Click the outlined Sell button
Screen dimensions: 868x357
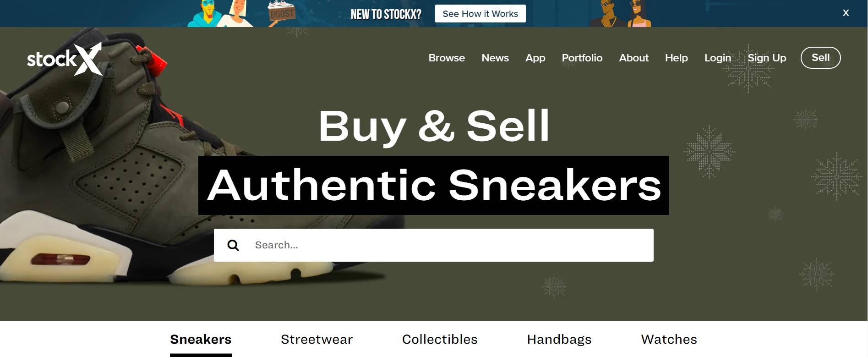pyautogui.click(x=820, y=58)
